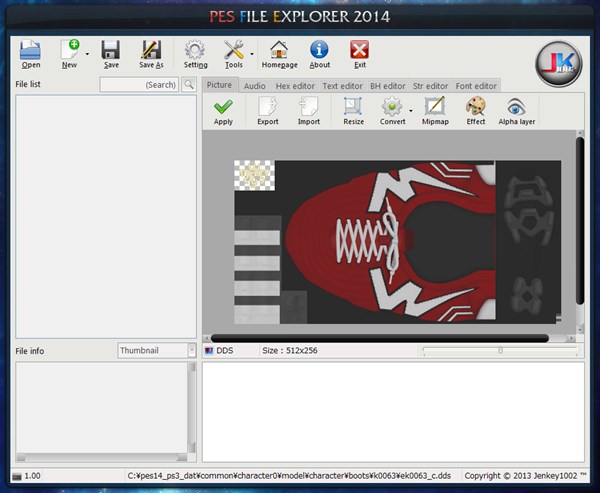600x493 pixels.
Task: Click the boot texture preview image
Action: 398,242
